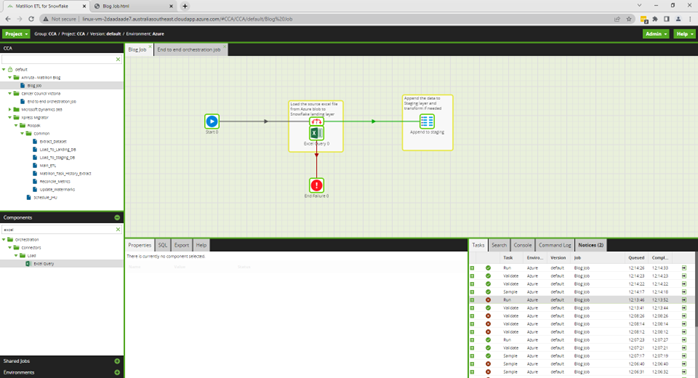Switch to the Export tab

[181, 245]
